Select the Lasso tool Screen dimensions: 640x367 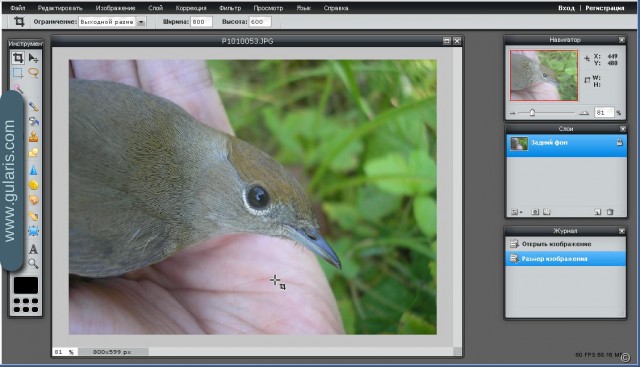(x=33, y=73)
